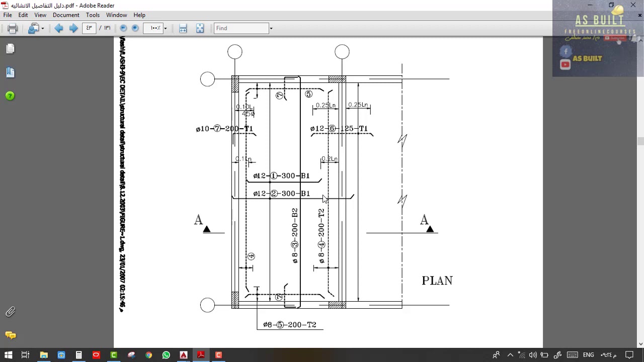Open the Window menu
The width and height of the screenshot is (644, 362).
116,15
